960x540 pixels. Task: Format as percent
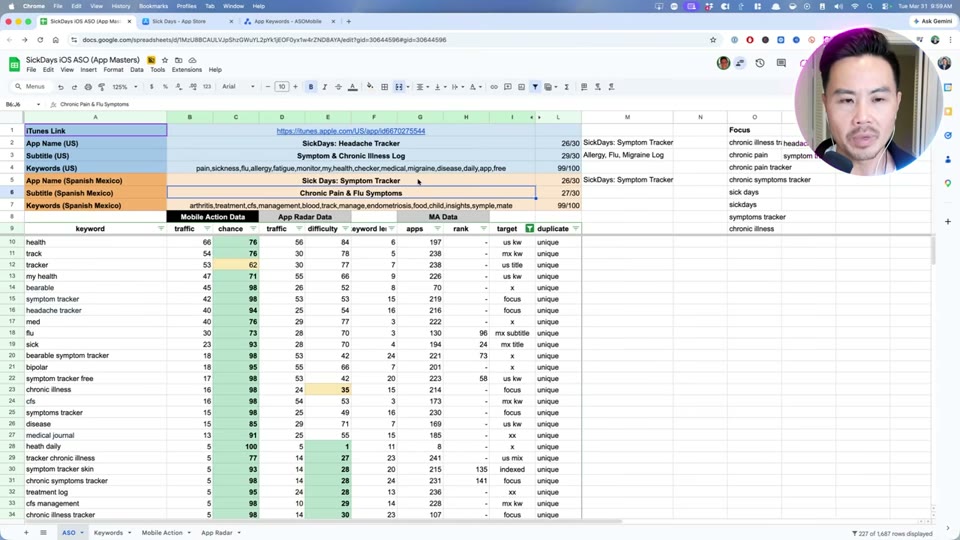click(165, 87)
